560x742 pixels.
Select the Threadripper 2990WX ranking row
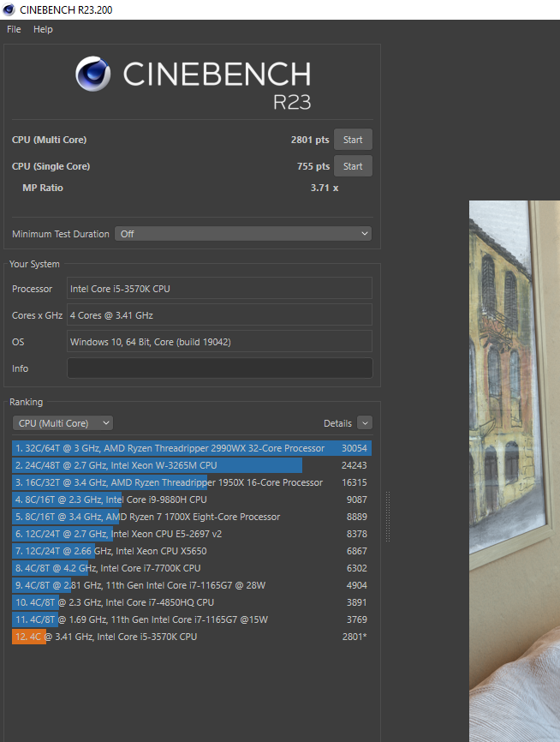click(x=192, y=448)
